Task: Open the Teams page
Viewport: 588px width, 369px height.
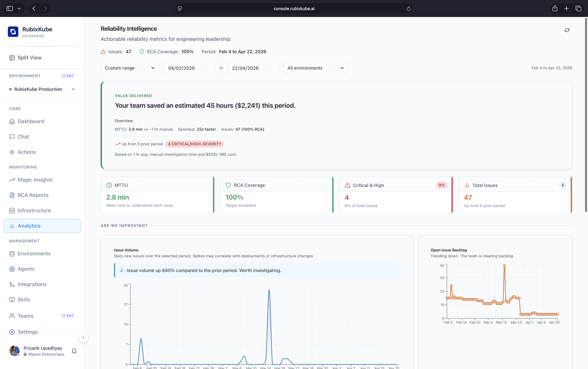Action: (25, 316)
